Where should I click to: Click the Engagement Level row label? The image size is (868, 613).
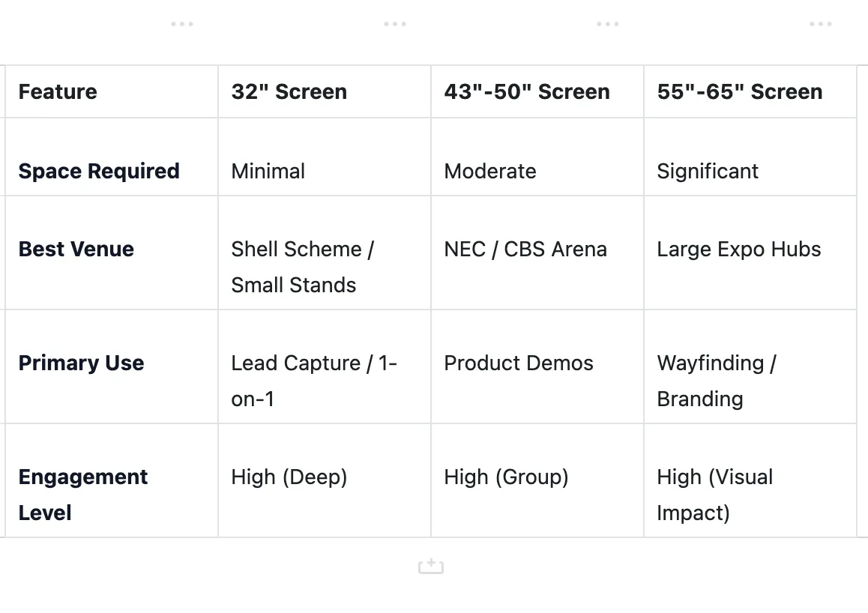click(x=83, y=495)
